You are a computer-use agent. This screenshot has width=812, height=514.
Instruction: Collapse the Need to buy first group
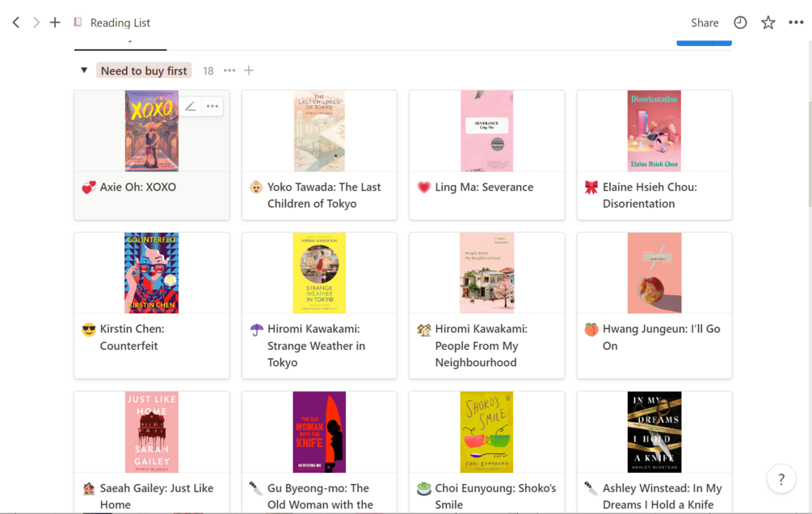pos(84,70)
